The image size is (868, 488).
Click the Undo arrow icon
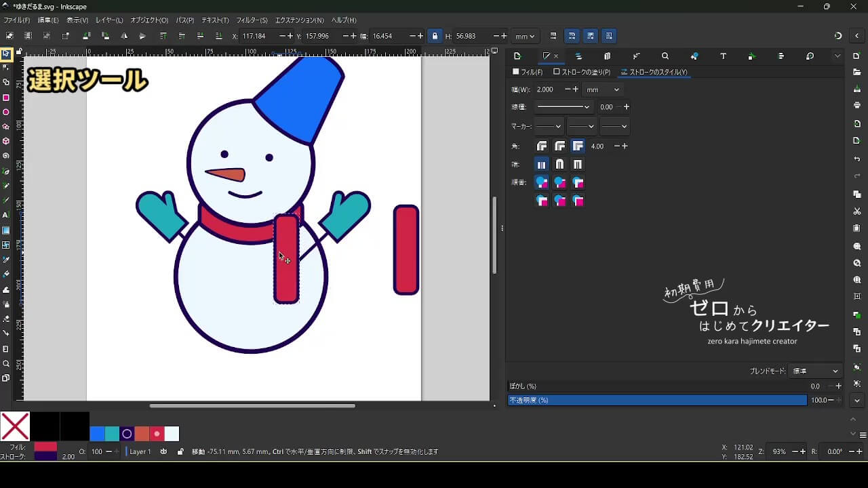coord(857,159)
